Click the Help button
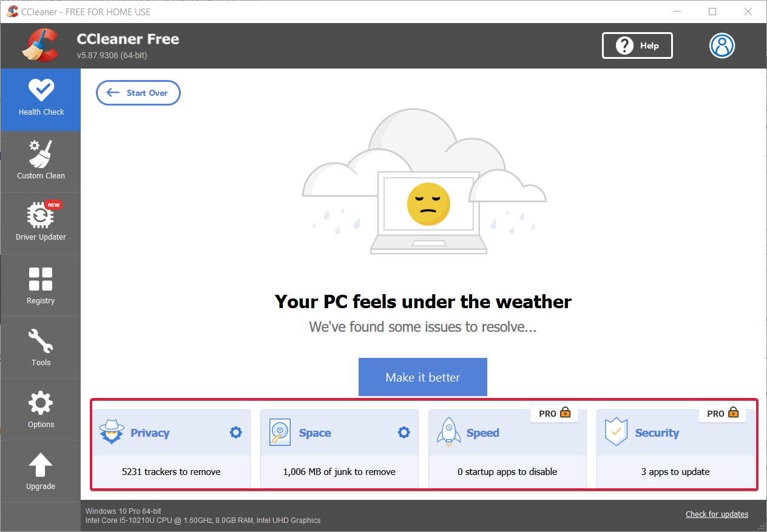Viewport: 767px width, 532px height. click(x=637, y=45)
